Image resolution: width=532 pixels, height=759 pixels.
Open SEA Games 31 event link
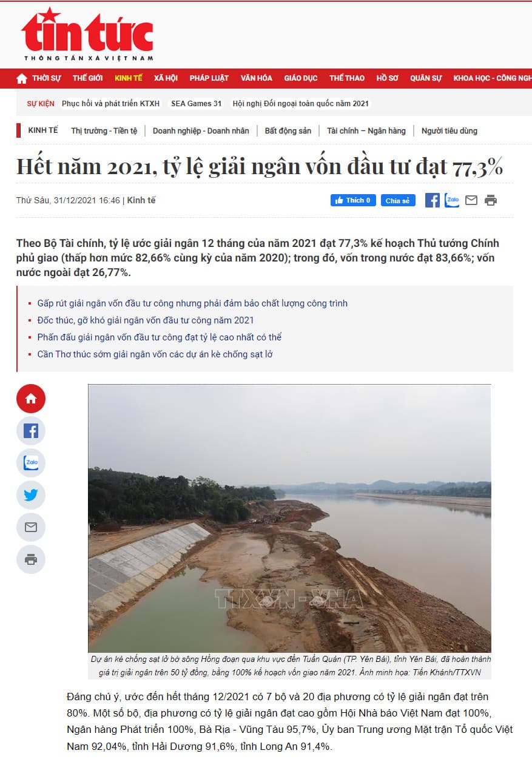click(x=196, y=104)
